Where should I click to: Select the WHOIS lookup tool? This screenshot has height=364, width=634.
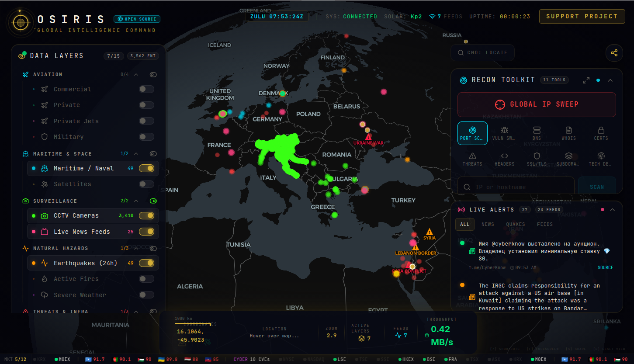coord(568,133)
